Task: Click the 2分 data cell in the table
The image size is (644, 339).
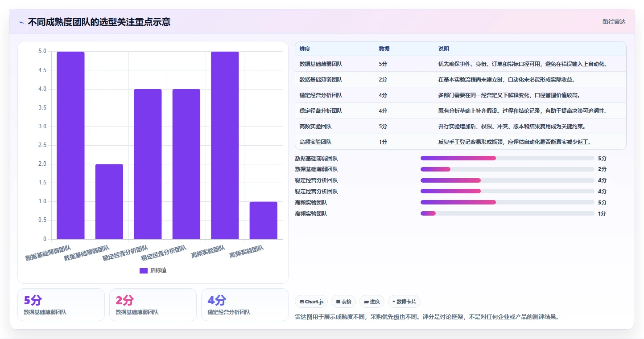Action: [x=383, y=80]
